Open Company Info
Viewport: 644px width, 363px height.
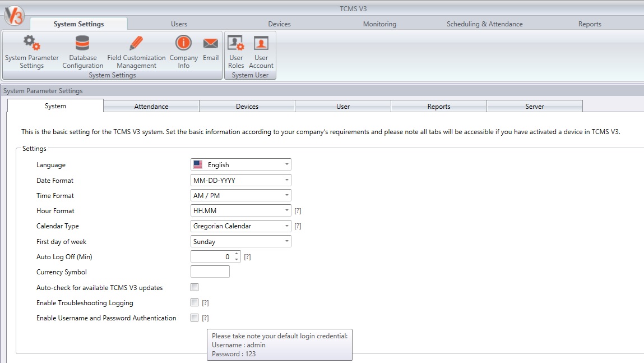point(184,52)
